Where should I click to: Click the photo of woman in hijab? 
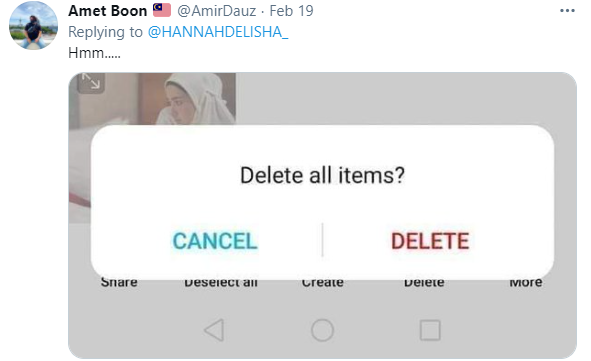(153, 99)
